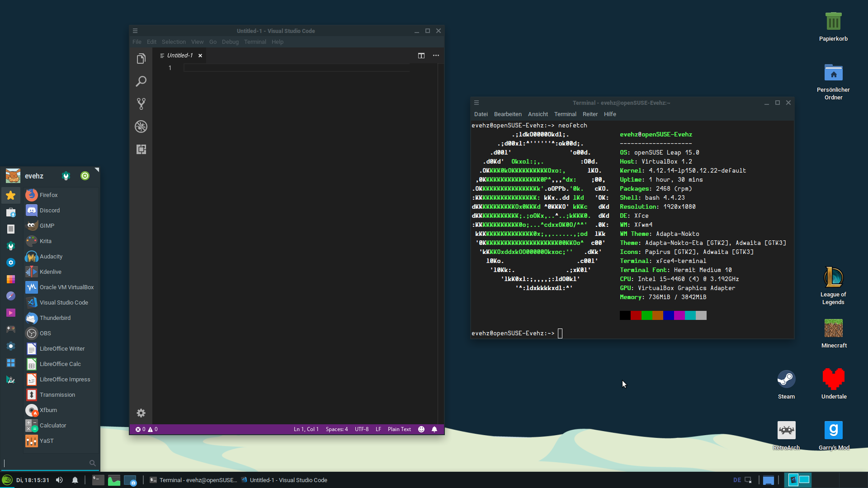Click the errors and warnings count in the status bar
The height and width of the screenshot is (488, 868).
tap(146, 429)
